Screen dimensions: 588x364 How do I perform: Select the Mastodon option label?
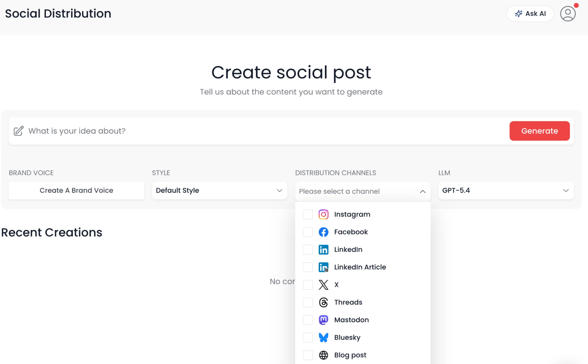tap(352, 320)
